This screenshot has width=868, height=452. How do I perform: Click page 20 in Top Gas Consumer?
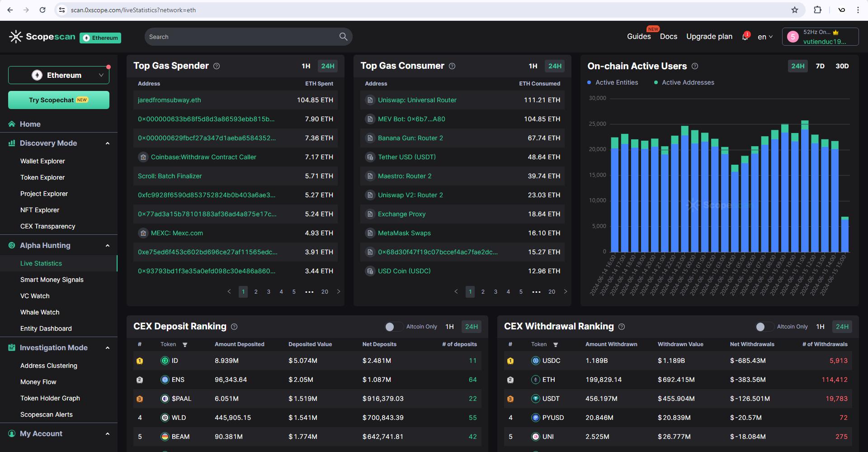click(x=552, y=292)
